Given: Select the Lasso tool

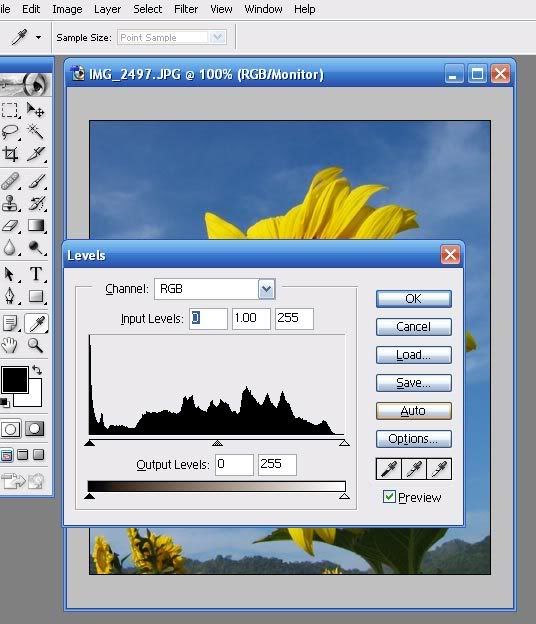Looking at the screenshot, I should coord(11,131).
